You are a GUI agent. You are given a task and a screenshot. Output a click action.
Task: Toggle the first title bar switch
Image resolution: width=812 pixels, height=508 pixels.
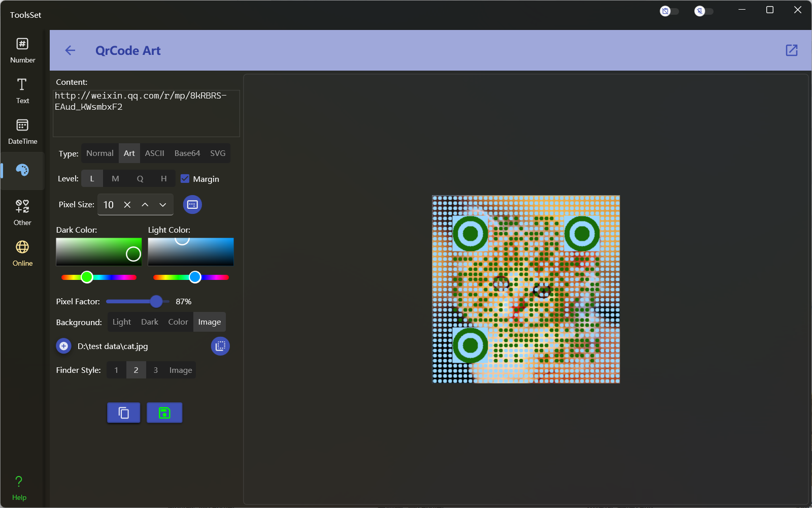669,11
